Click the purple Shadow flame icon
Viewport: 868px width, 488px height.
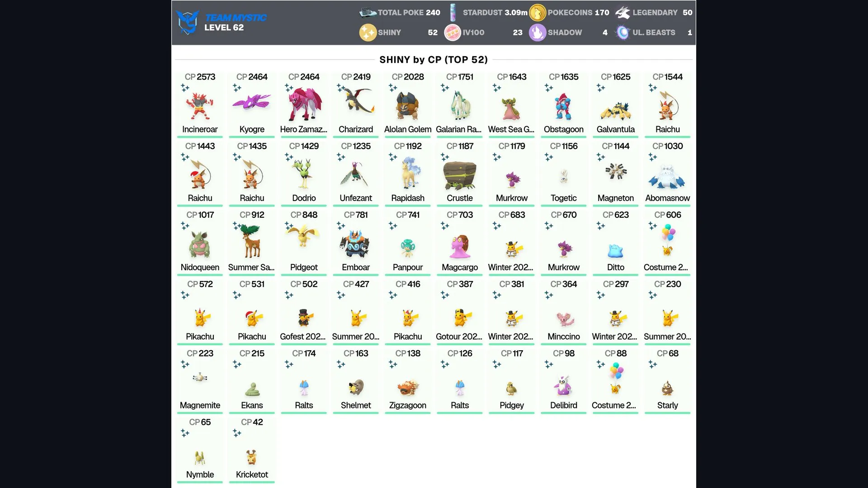(538, 33)
